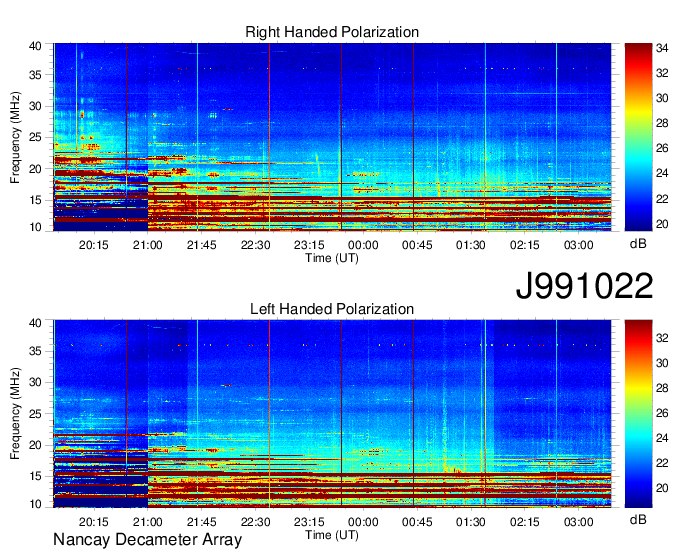Image resolution: width=680 pixels, height=552 pixels.
Task: Click the 32 dB label on bottom color bar
Action: pyautogui.click(x=662, y=338)
